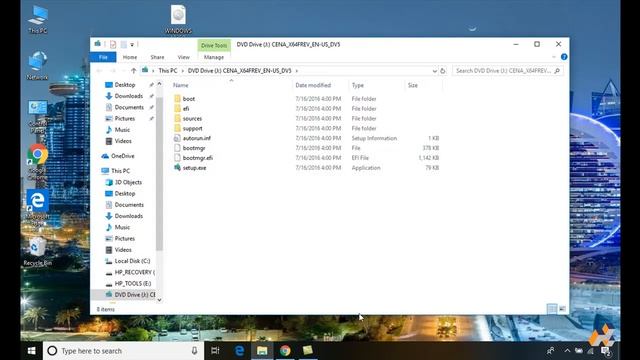Select the Drive Tools contextual tab
The height and width of the screenshot is (360, 640).
coord(214,45)
